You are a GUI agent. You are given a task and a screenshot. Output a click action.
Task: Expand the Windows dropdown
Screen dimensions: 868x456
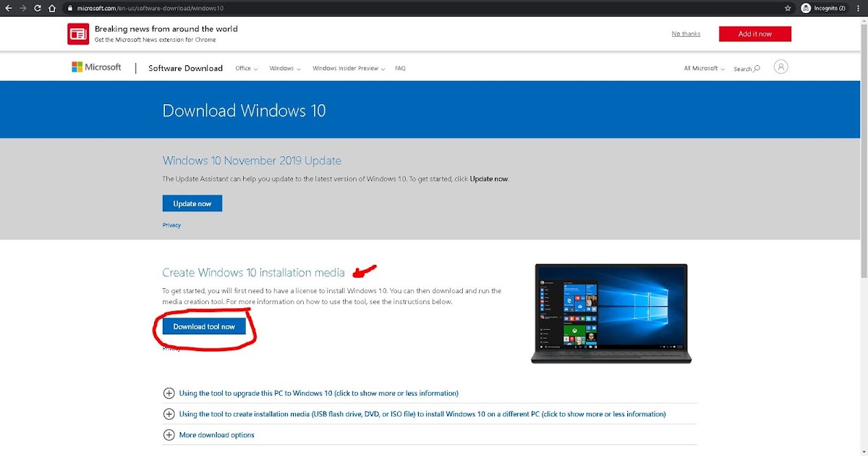pos(284,68)
